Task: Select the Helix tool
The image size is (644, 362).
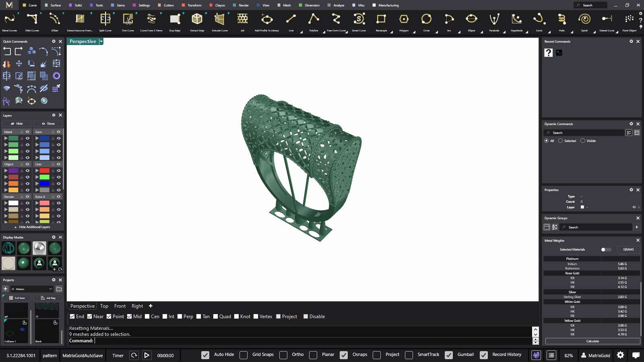Action: 561,22
